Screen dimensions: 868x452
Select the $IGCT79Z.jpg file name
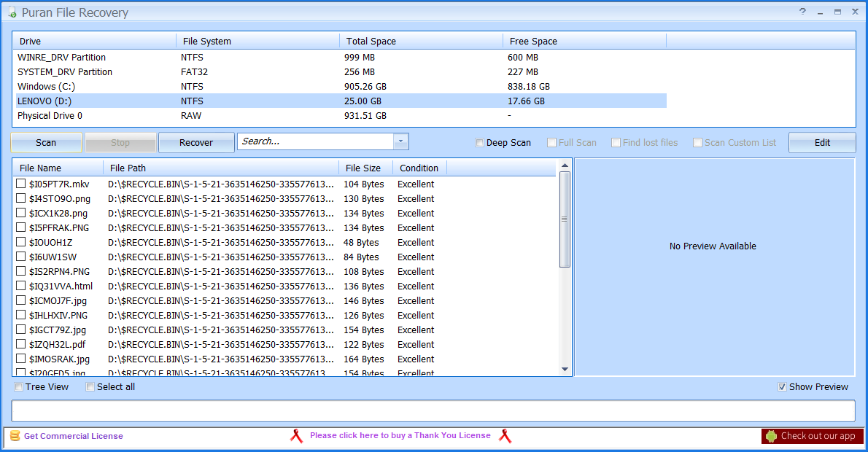pyautogui.click(x=58, y=330)
